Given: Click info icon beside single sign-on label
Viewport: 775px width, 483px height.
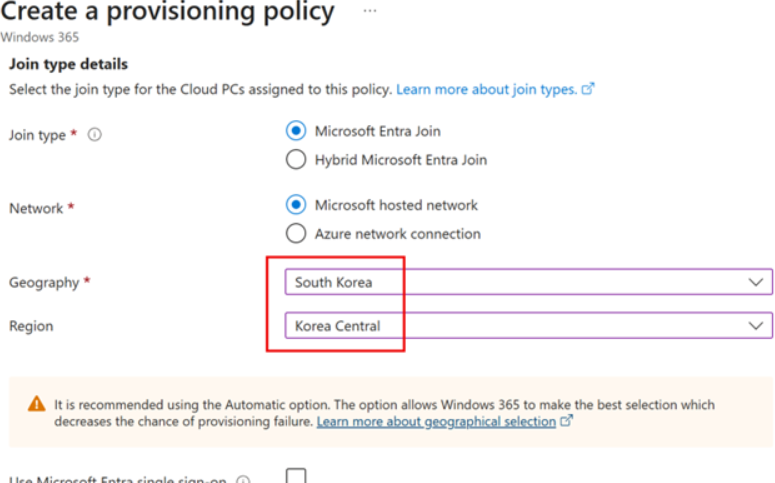Looking at the screenshot, I should click(x=243, y=479).
